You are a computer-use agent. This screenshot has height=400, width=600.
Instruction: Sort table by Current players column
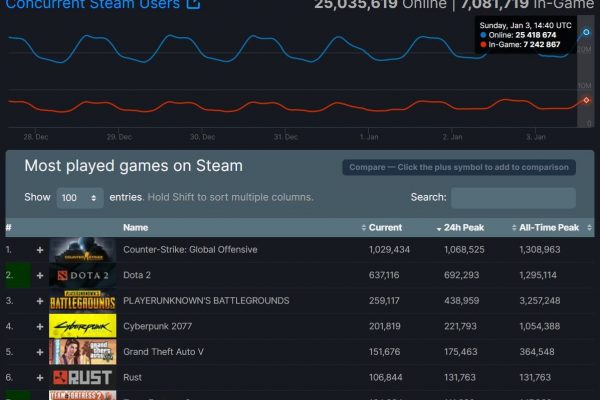[x=385, y=228]
